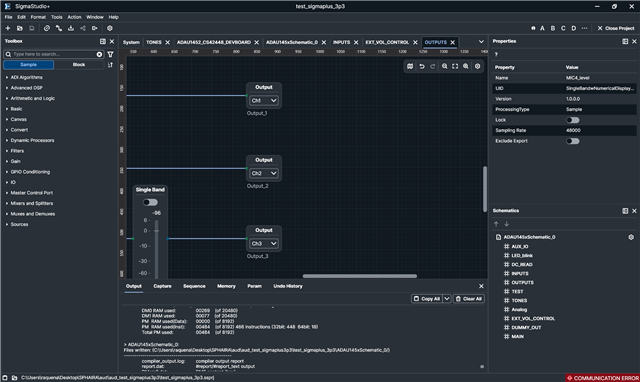Expand Filters category
The height and width of the screenshot is (382, 640).
pos(17,151)
